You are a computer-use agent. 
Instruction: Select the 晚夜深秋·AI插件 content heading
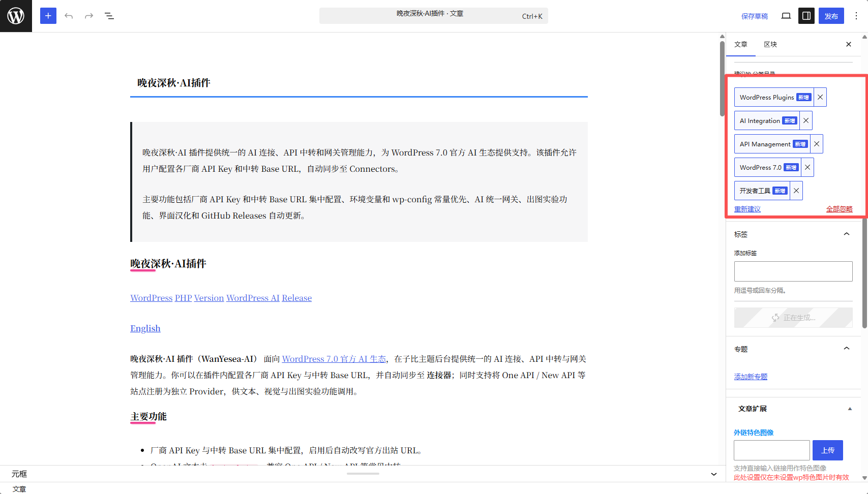pos(168,263)
